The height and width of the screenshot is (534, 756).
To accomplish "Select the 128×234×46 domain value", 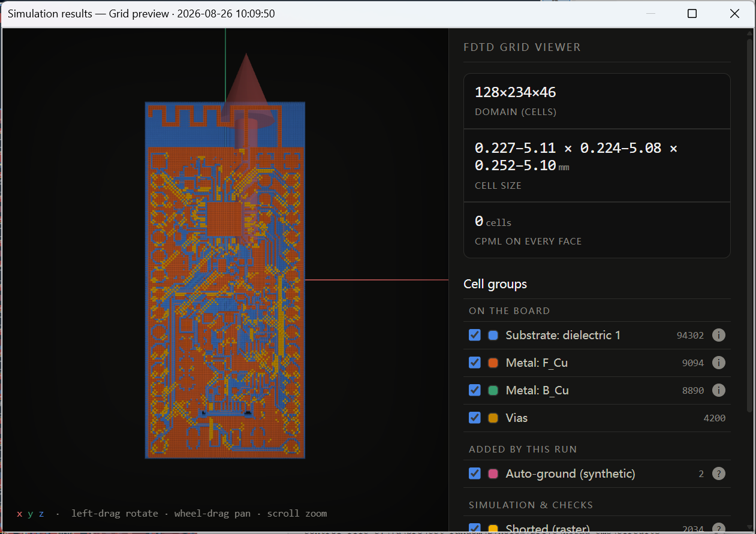I will click(x=515, y=92).
